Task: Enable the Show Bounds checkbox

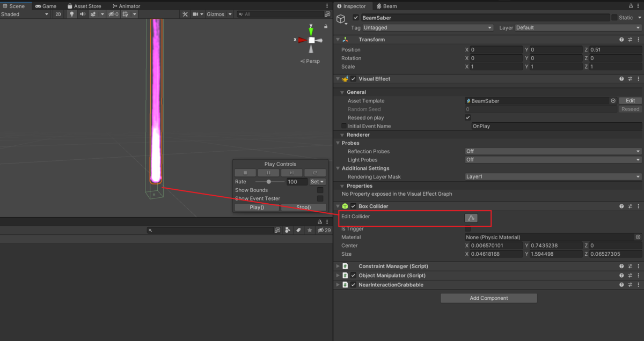Action: click(320, 190)
